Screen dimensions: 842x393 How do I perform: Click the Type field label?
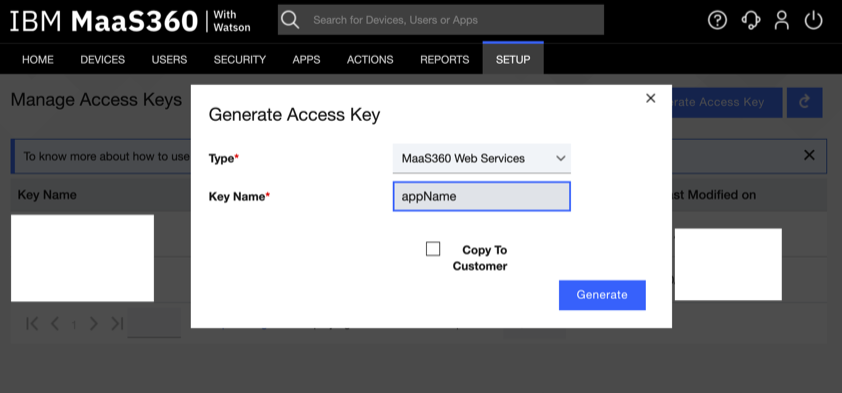pyautogui.click(x=223, y=158)
